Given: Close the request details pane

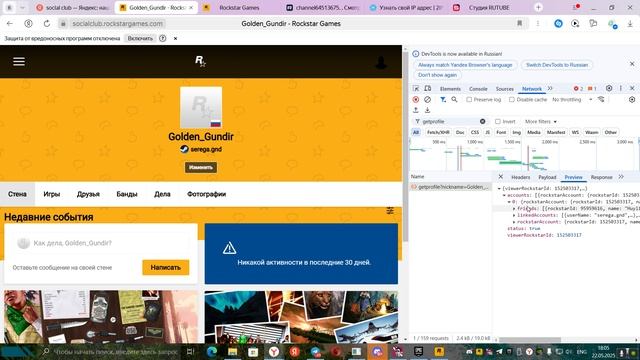Looking at the screenshot, I should pos(501,177).
